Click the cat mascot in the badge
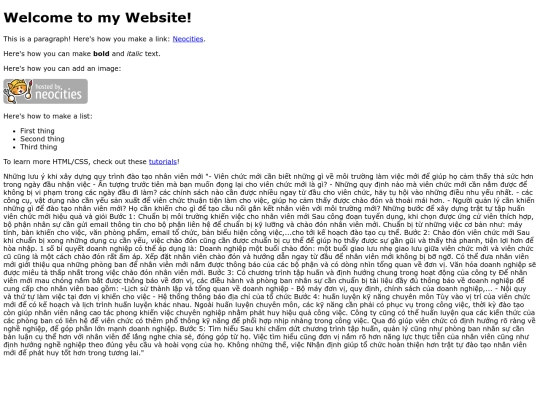The width and height of the screenshot is (540, 405). pyautogui.click(x=18, y=91)
